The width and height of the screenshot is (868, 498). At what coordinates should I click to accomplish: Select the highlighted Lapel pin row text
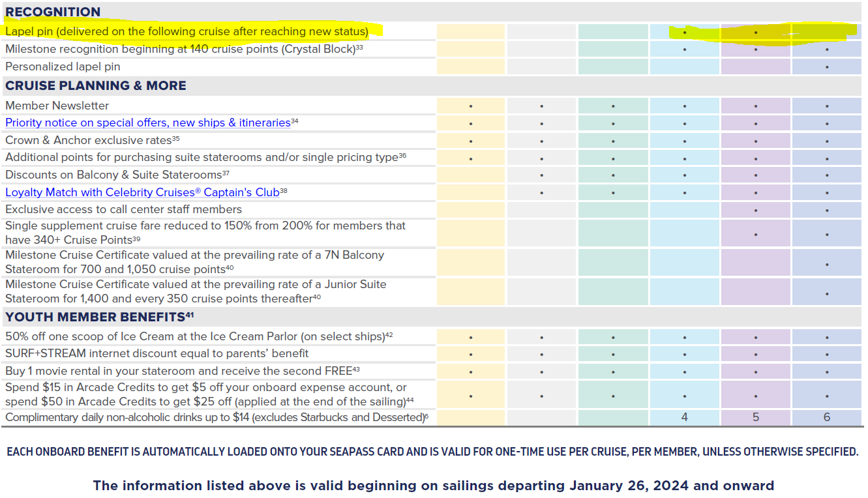click(x=187, y=31)
